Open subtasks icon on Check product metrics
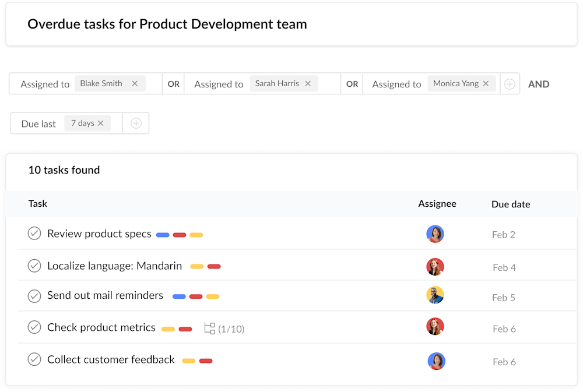This screenshot has width=583, height=392. 210,329
